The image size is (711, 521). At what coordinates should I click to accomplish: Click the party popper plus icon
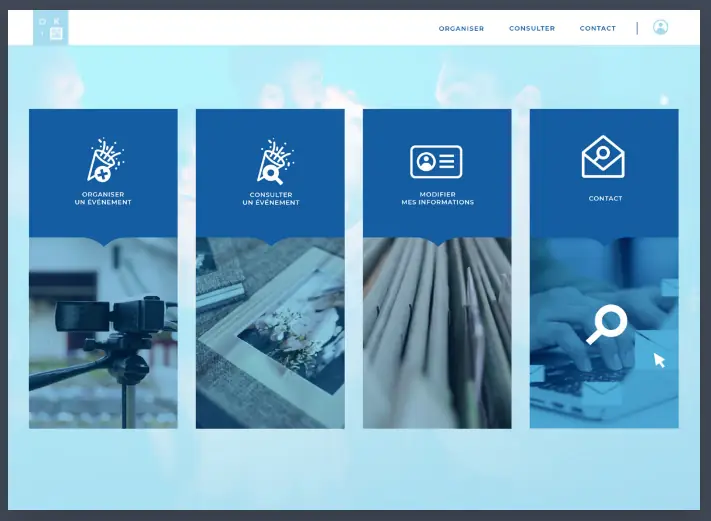(x=103, y=160)
